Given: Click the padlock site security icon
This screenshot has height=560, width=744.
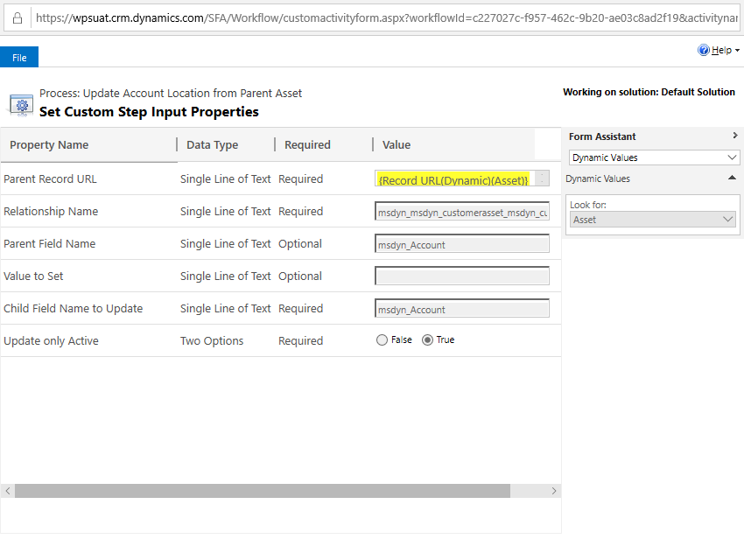Looking at the screenshot, I should click(x=18, y=18).
